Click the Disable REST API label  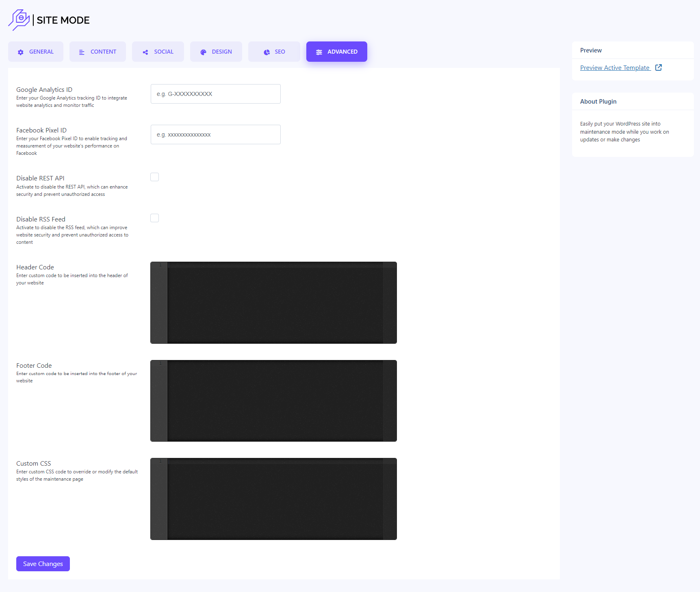pyautogui.click(x=40, y=178)
